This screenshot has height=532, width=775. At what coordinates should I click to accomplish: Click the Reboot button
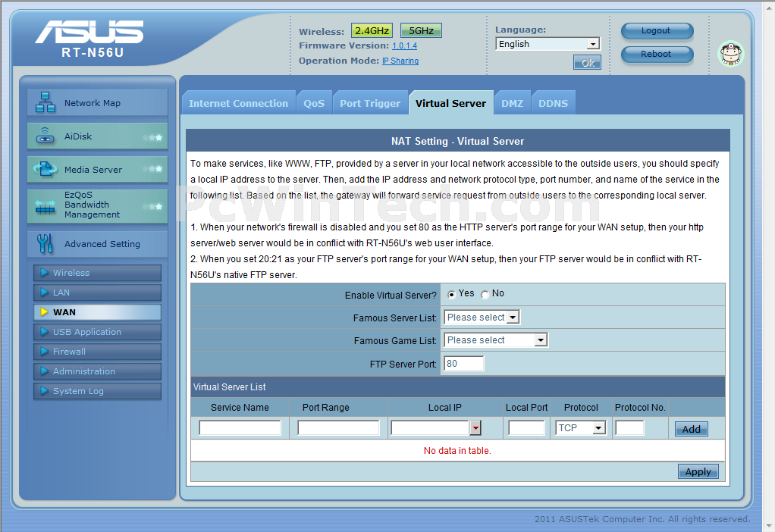point(657,55)
